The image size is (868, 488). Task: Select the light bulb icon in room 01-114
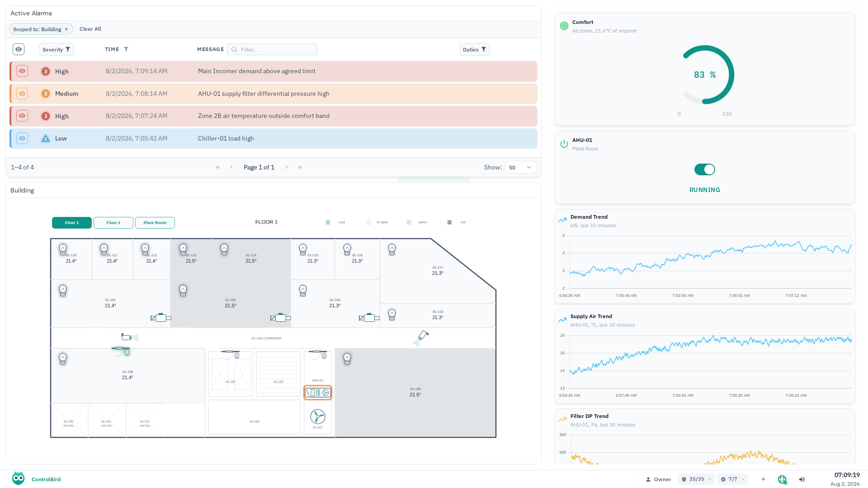click(224, 249)
